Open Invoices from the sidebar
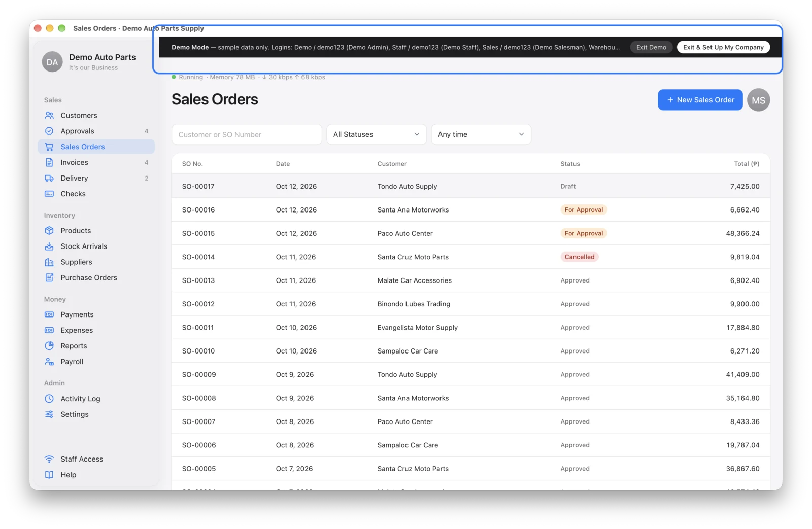Viewport: 812px width, 529px height. (96, 162)
